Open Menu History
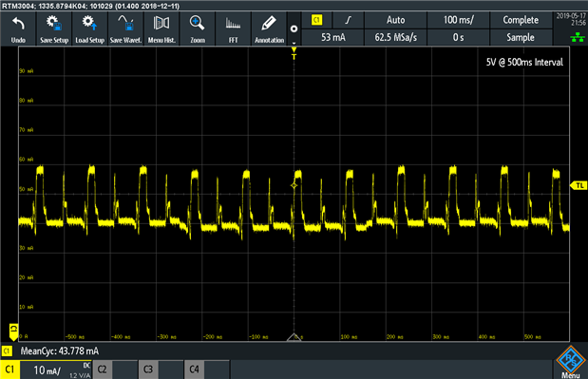The height and width of the screenshot is (379, 588). 161,28
